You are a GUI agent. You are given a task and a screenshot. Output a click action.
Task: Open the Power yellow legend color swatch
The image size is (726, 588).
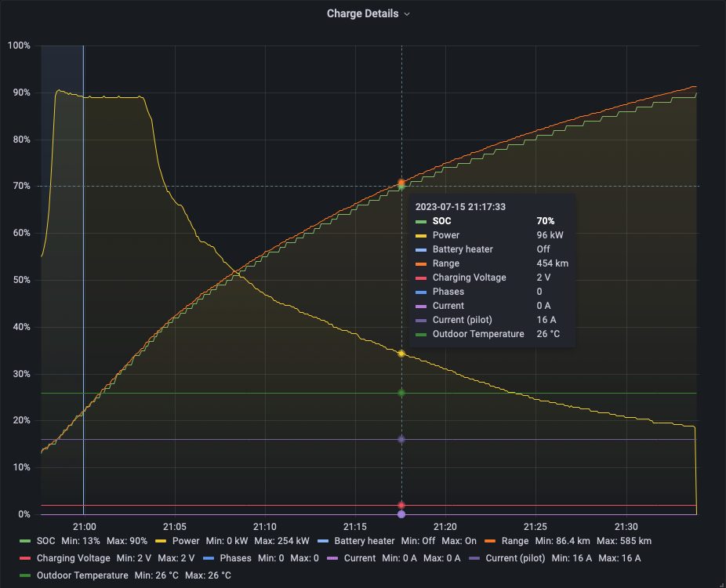(161, 541)
